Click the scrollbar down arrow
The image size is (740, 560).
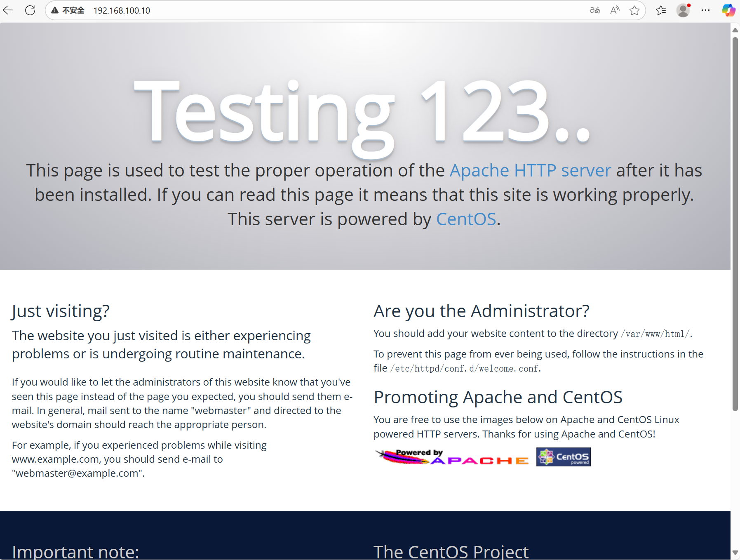[x=735, y=552]
